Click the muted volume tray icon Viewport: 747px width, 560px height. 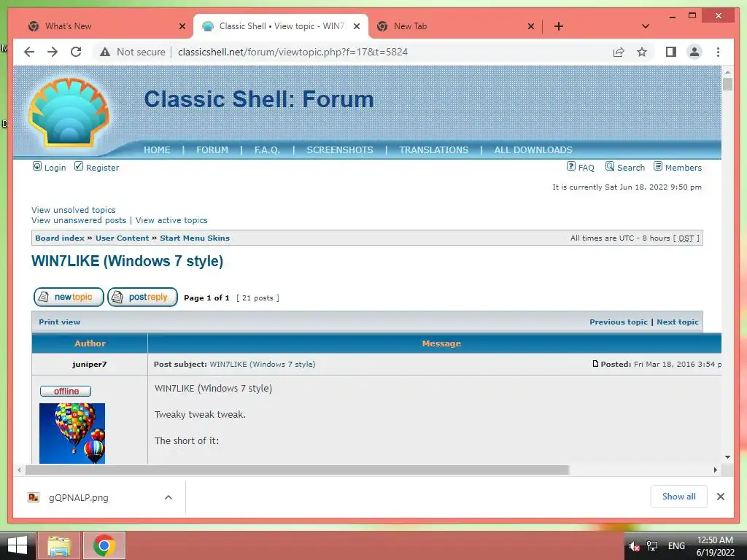coord(634,546)
